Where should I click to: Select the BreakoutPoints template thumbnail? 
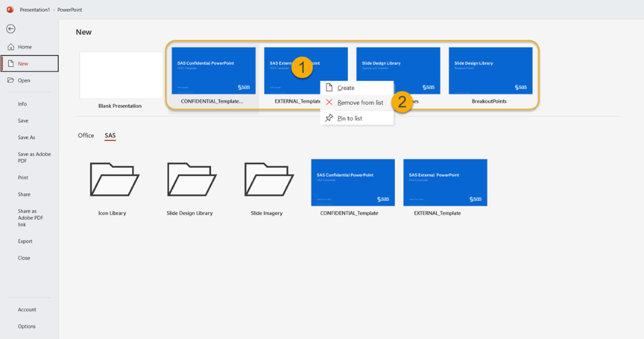click(491, 71)
